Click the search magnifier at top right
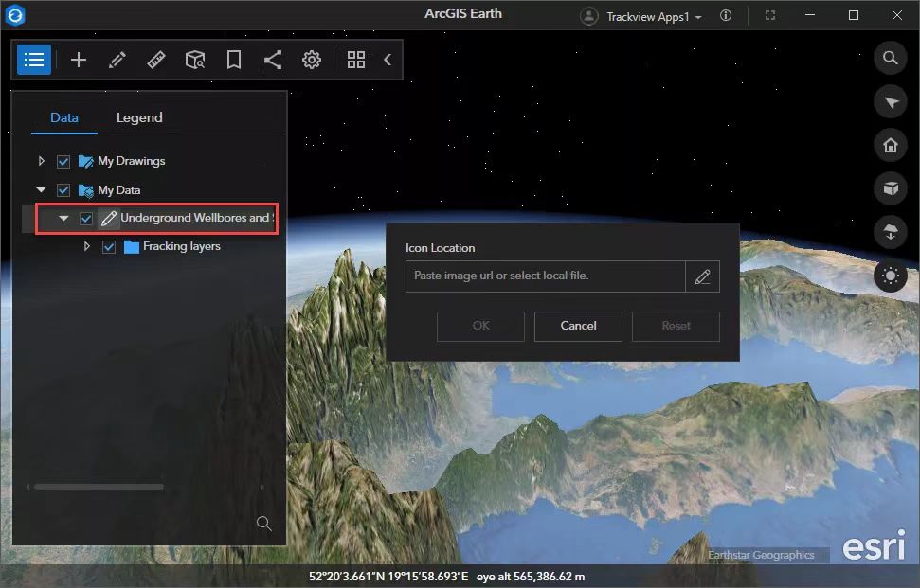Image resolution: width=920 pixels, height=588 pixels. [x=891, y=58]
